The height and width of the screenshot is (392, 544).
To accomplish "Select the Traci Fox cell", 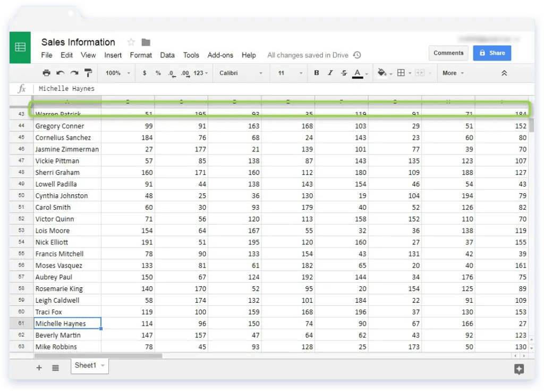I will [x=67, y=312].
